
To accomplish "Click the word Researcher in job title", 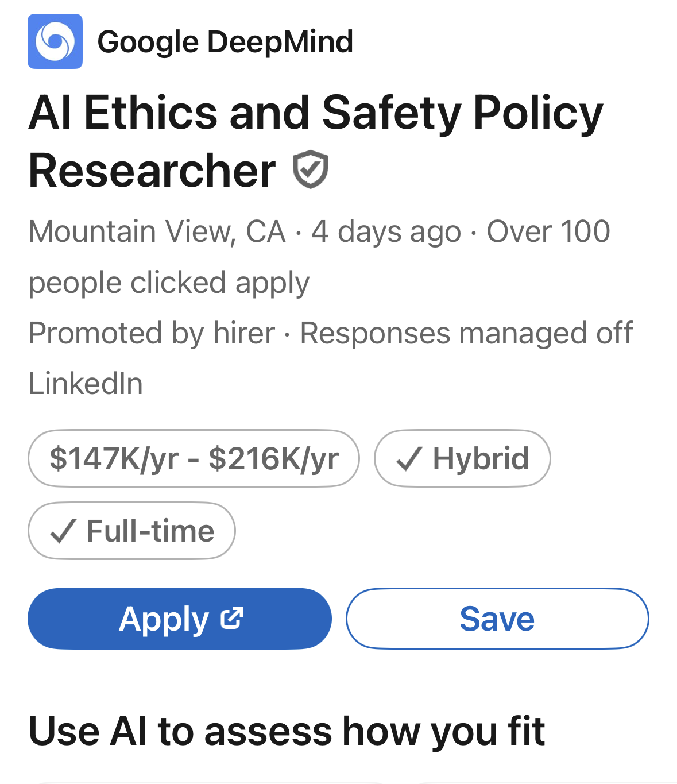I will click(152, 171).
